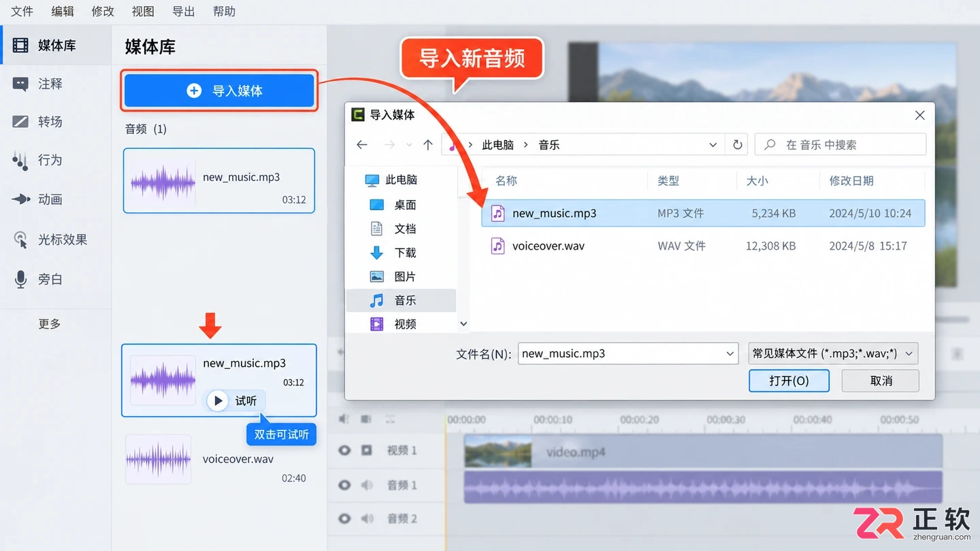This screenshot has width=980, height=551.
Task: Select 音乐 folder in navigation pane
Action: 402,300
